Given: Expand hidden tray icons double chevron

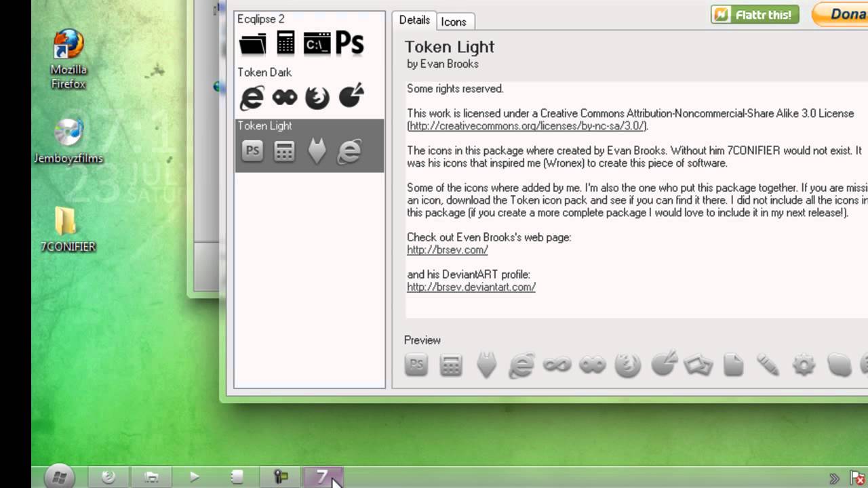Looking at the screenshot, I should click(835, 479).
